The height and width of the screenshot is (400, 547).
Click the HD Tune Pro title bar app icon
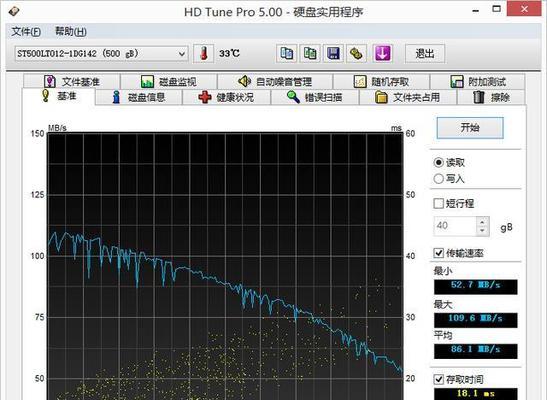click(x=14, y=12)
